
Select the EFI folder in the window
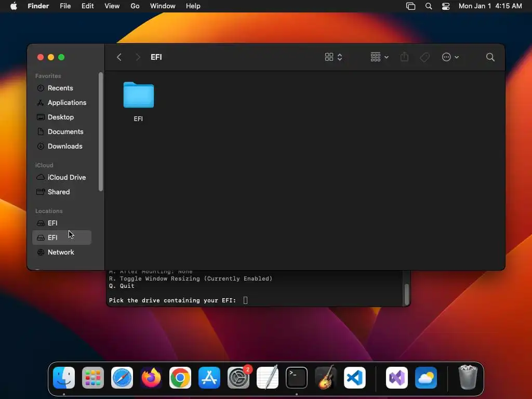pyautogui.click(x=138, y=102)
